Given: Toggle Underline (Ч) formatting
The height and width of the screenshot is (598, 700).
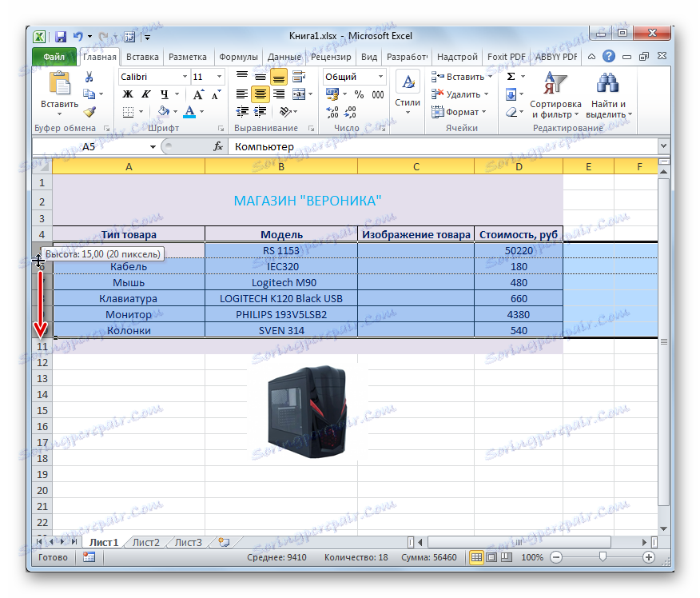Looking at the screenshot, I should point(165,94).
